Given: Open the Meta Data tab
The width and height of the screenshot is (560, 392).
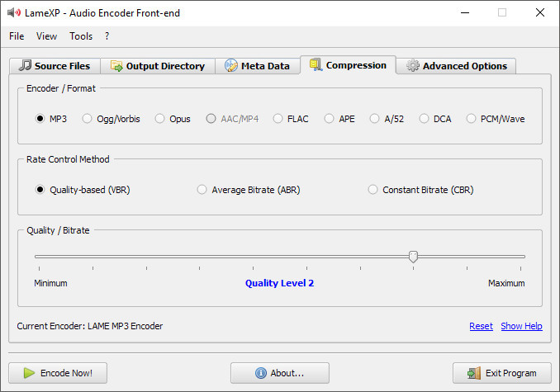Looking at the screenshot, I should click(x=257, y=66).
